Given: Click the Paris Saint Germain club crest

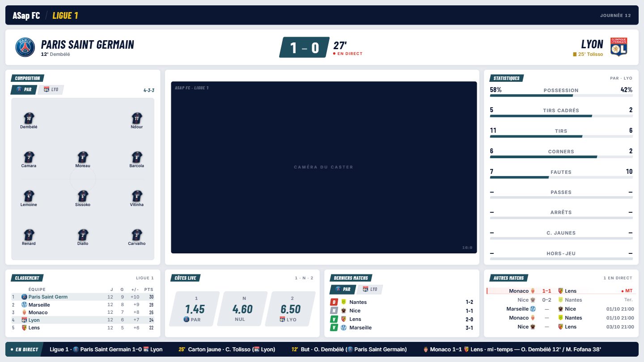Looking at the screenshot, I should [25, 47].
